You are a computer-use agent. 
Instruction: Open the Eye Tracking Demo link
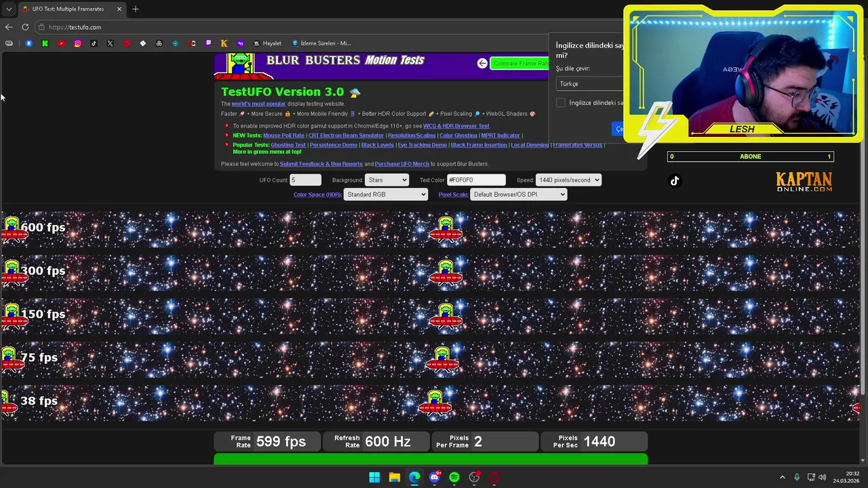(422, 145)
